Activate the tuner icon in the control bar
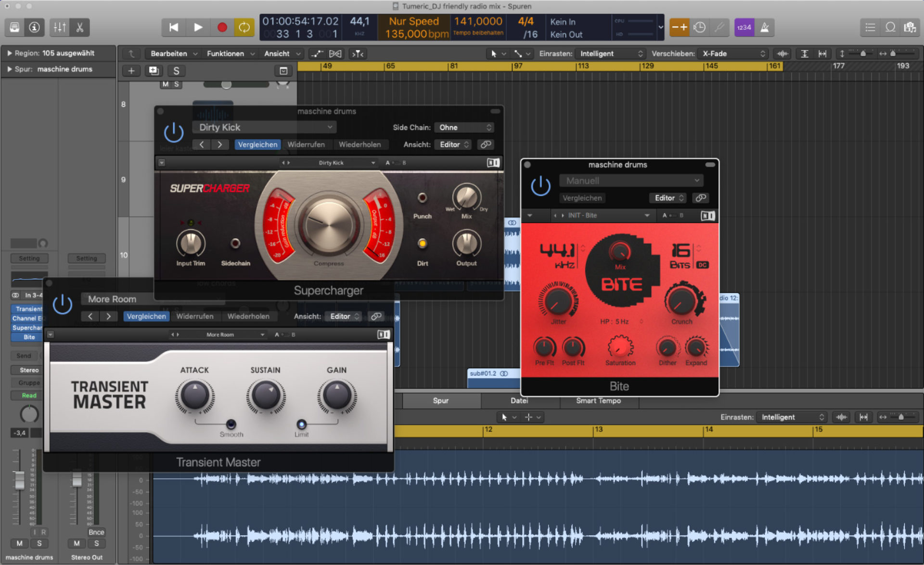 click(x=719, y=27)
